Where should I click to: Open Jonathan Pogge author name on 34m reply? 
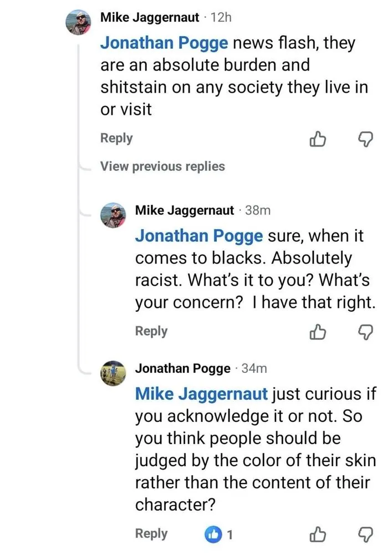pos(183,369)
